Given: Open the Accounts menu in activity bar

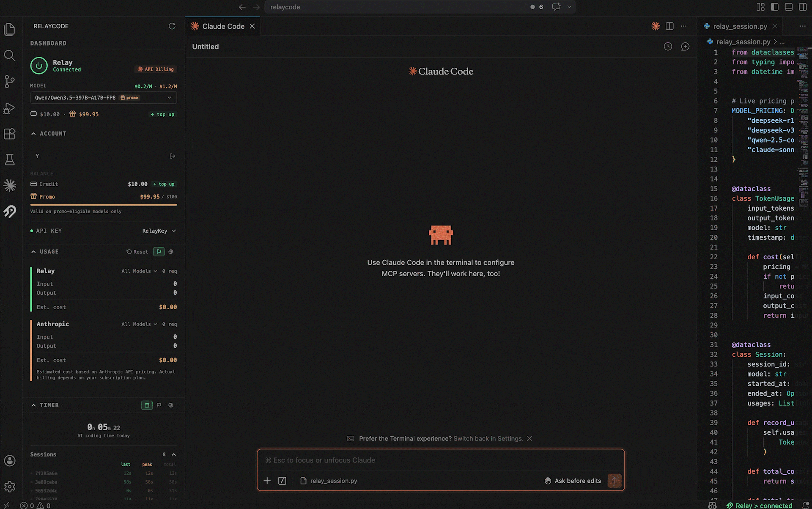Looking at the screenshot, I should click(x=9, y=461).
